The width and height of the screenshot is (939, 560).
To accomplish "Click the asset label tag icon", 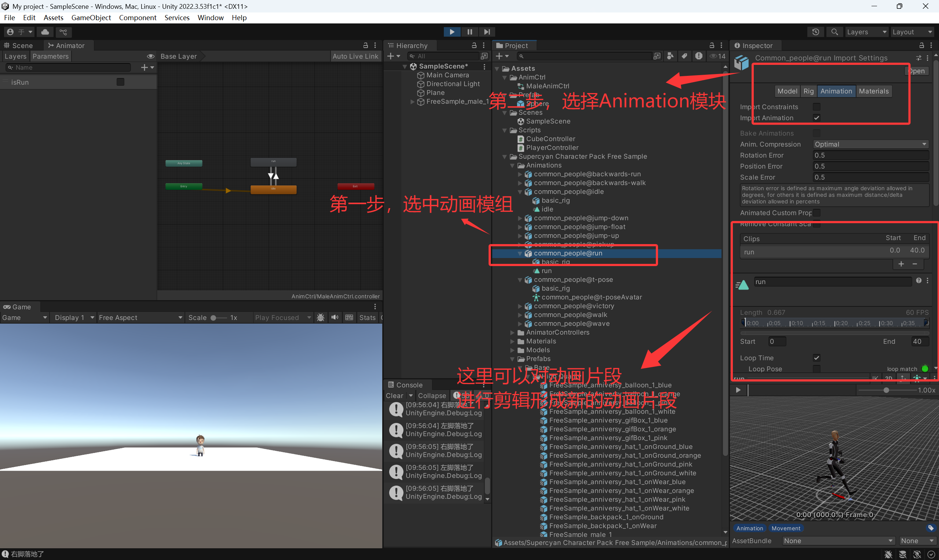I will 931,528.
